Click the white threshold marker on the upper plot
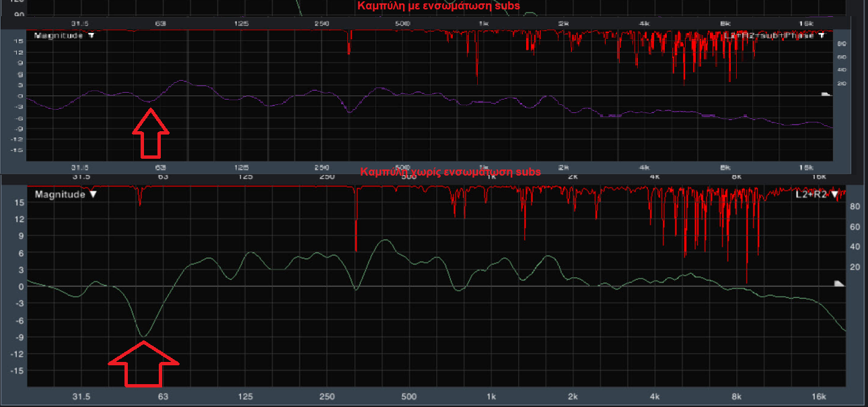This screenshot has width=868, height=407. tap(826, 95)
